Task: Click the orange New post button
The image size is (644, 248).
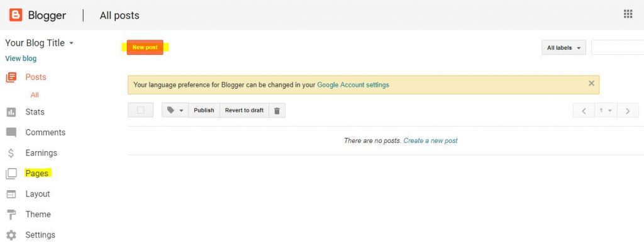Action: [145, 47]
